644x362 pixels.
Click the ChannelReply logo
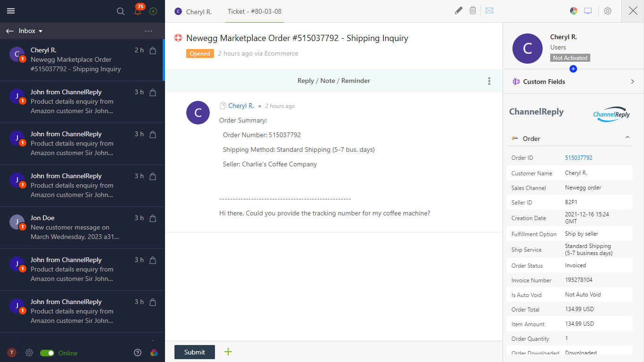[x=611, y=114]
